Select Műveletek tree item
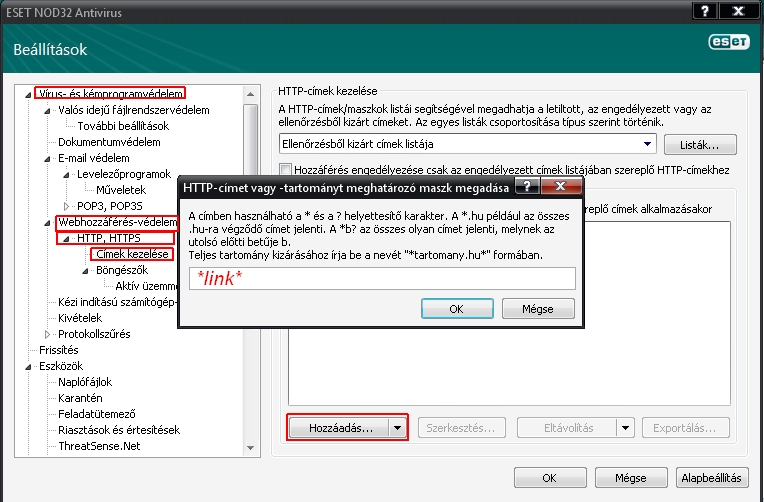764x502 pixels. 121,190
